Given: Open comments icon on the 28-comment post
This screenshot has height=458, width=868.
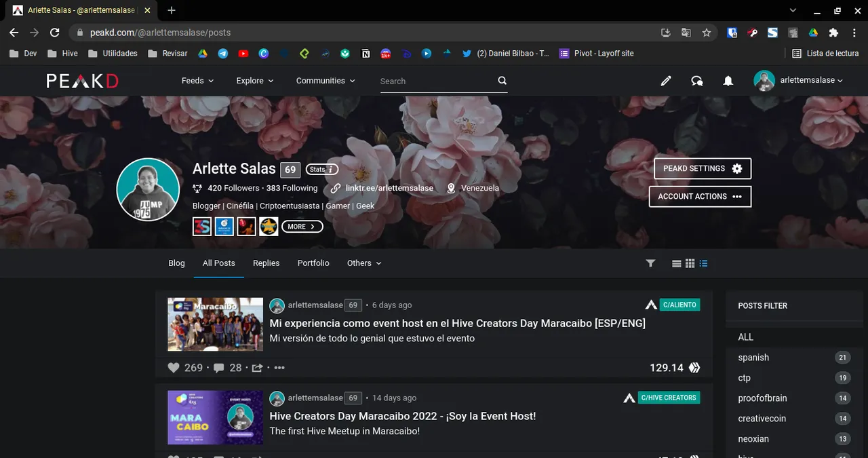Looking at the screenshot, I should point(219,368).
